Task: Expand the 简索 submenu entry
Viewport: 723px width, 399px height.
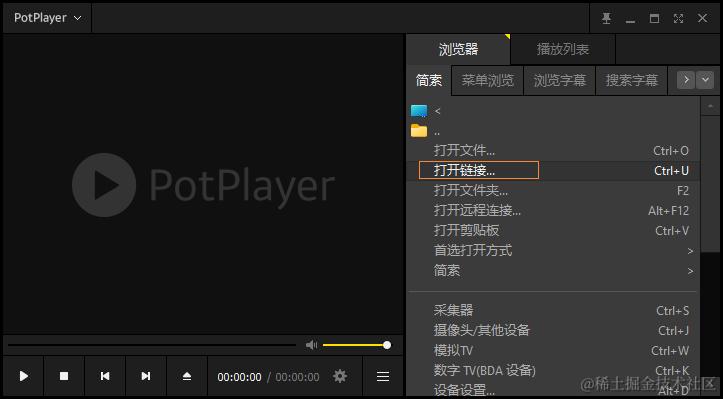Action: click(x=553, y=270)
